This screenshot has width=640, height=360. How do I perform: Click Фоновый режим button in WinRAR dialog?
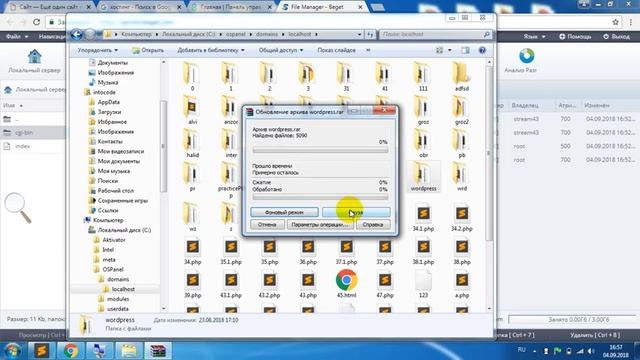[x=284, y=212]
